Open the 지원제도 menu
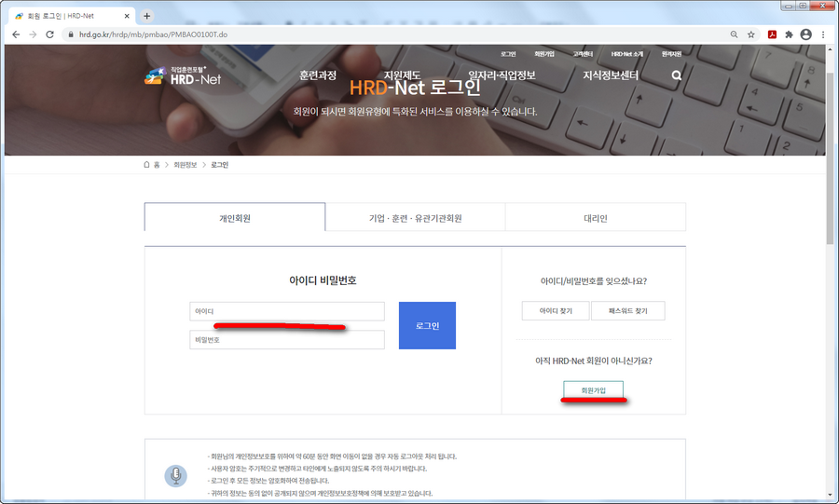 (x=402, y=75)
